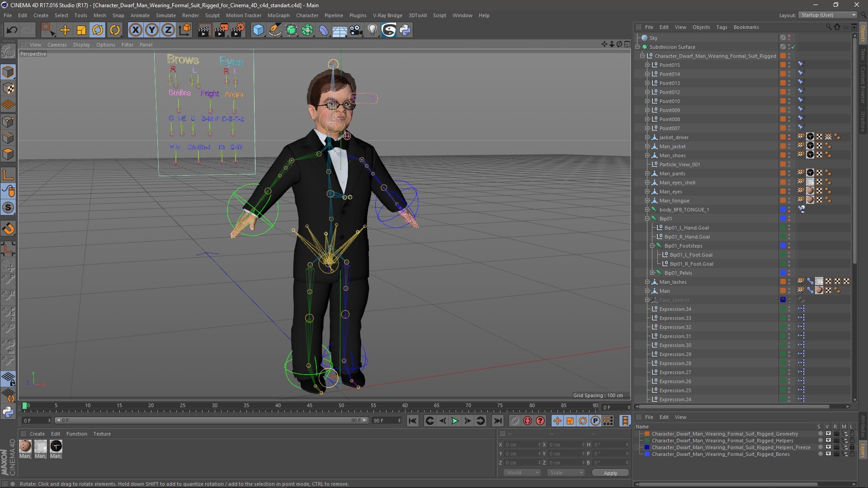Open the Scale mode dropdown
868x488 pixels.
click(x=566, y=473)
